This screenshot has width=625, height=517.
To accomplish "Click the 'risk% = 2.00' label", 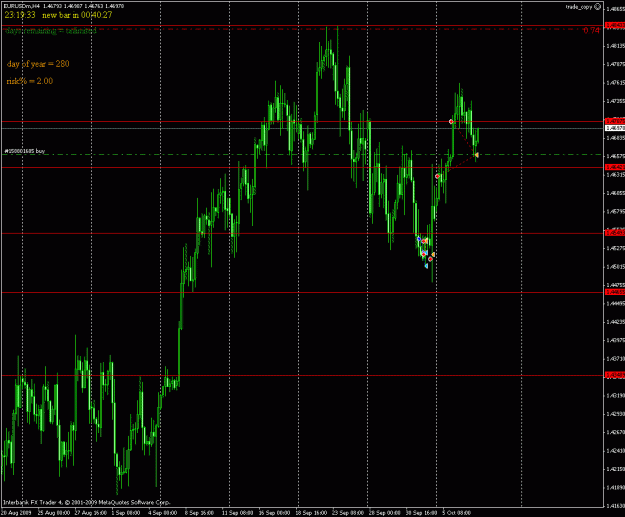I will (30, 81).
